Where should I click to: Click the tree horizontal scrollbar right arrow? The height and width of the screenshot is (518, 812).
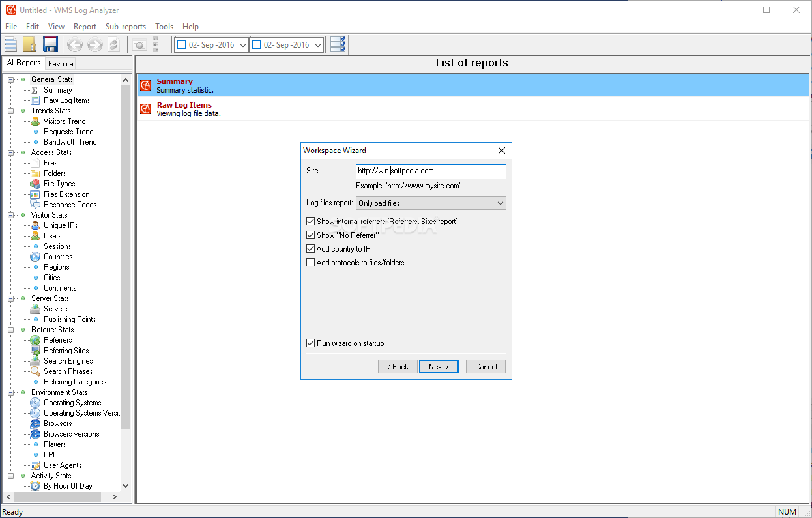[115, 497]
